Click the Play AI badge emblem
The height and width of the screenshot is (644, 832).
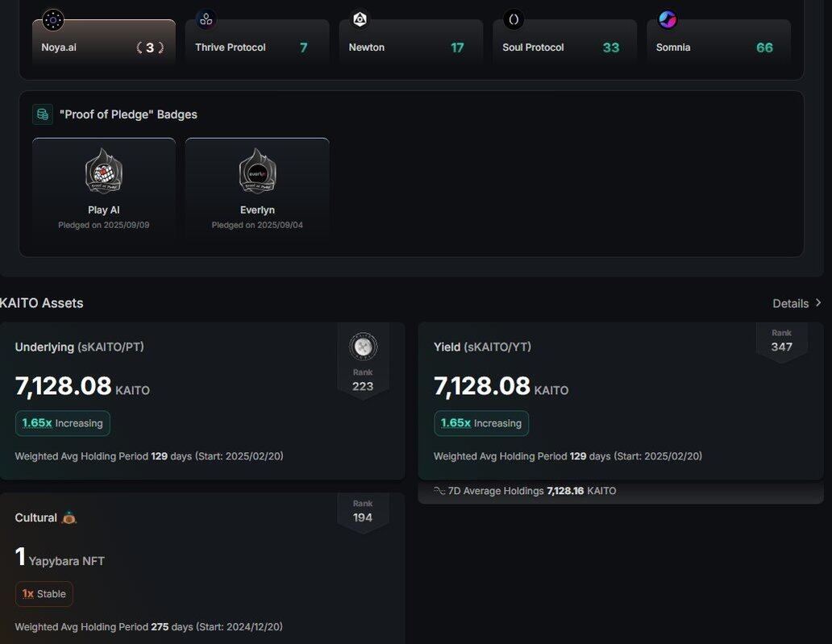pos(104,171)
